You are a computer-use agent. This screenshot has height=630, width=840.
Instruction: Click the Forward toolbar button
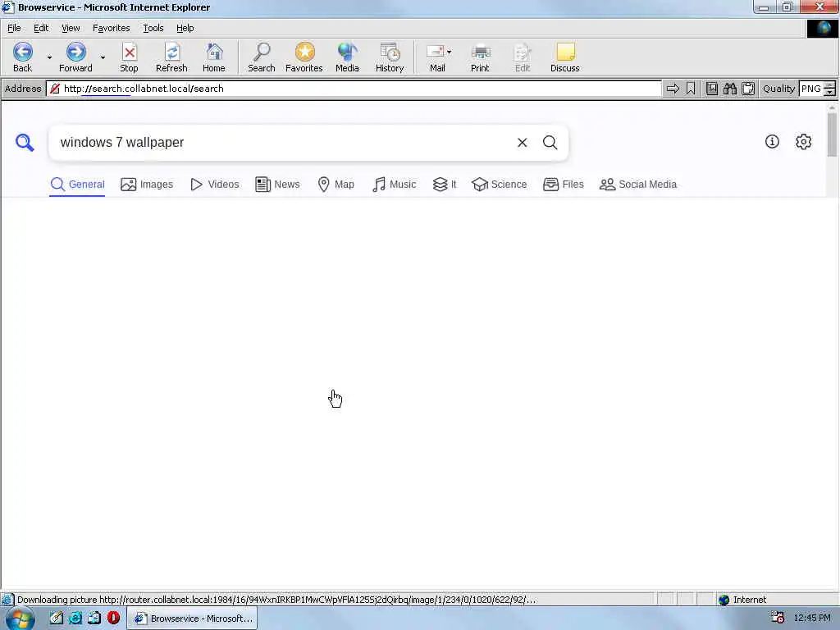75,57
